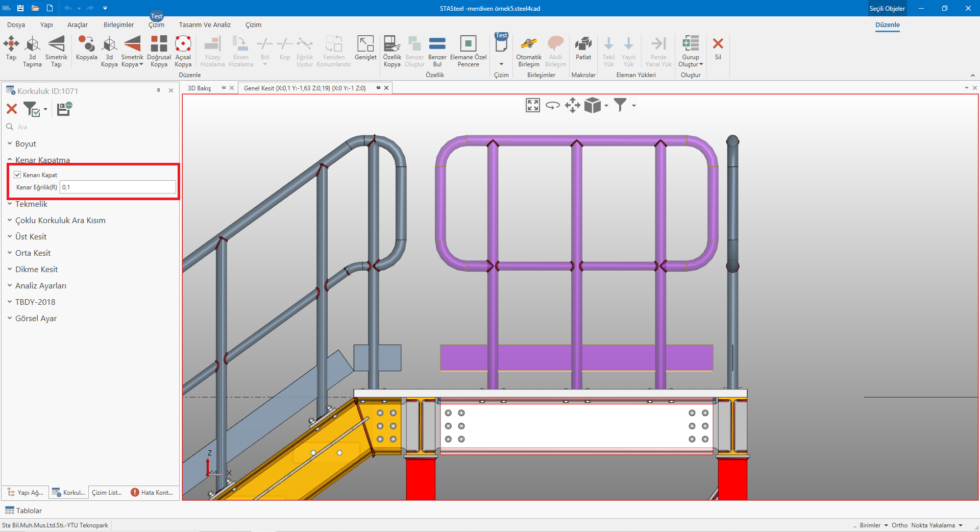Toggle Ortho mode in status bar
This screenshot has width=980, height=532.
(x=899, y=525)
